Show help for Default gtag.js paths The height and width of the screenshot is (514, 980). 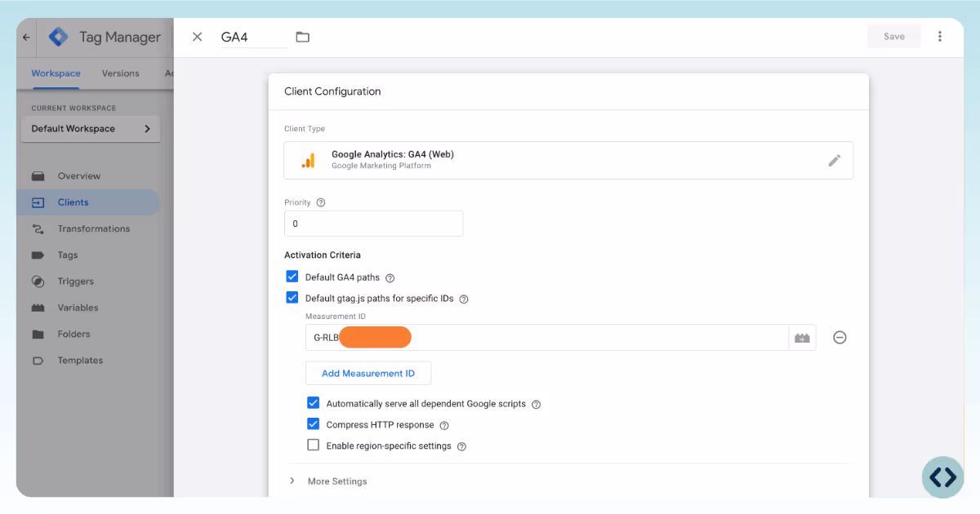click(463, 299)
